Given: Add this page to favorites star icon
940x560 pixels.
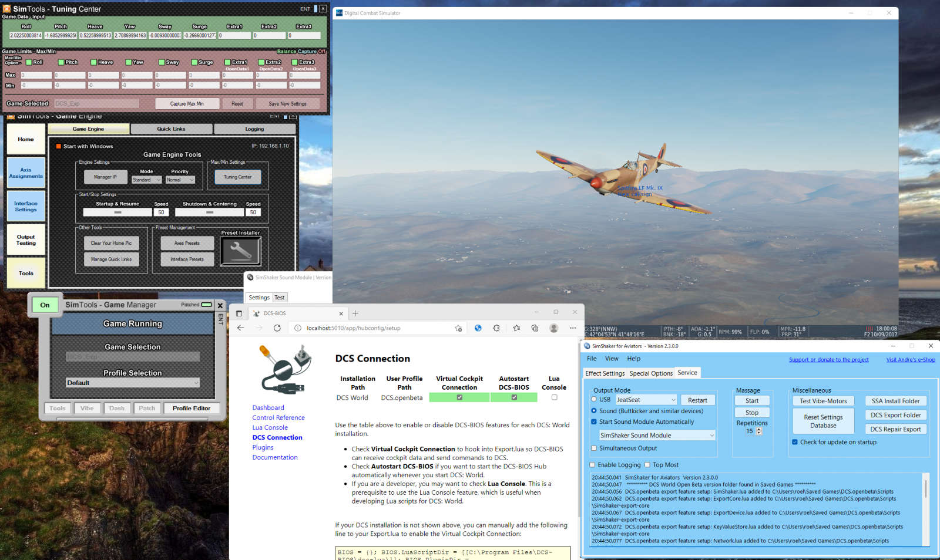Looking at the screenshot, I should point(458,328).
